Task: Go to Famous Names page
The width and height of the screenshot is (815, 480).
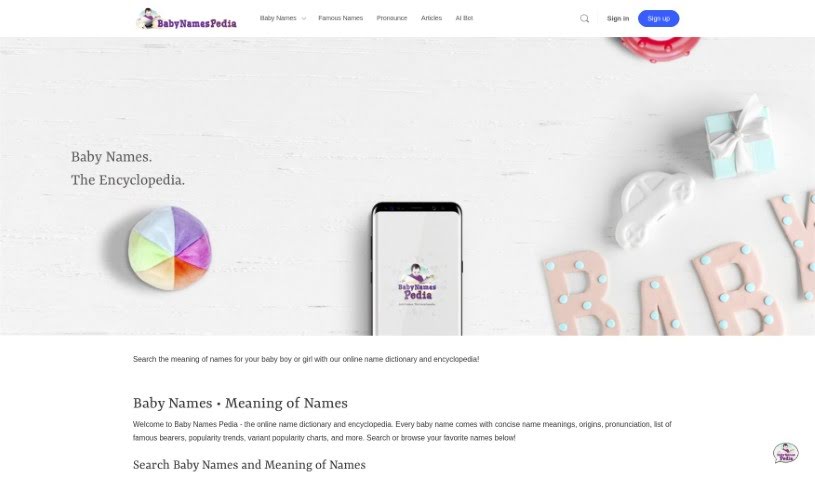Action: coord(340,18)
